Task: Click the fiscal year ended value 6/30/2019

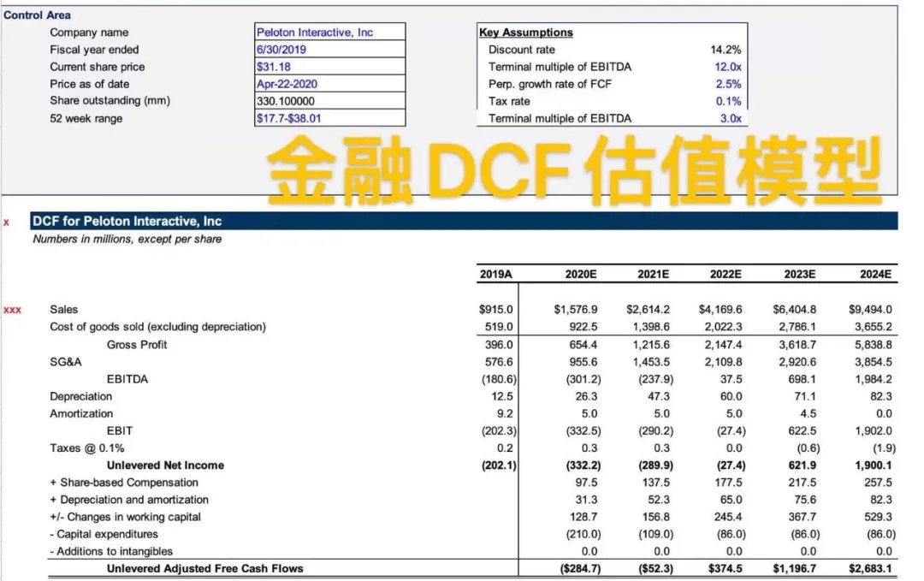Action: tap(329, 49)
